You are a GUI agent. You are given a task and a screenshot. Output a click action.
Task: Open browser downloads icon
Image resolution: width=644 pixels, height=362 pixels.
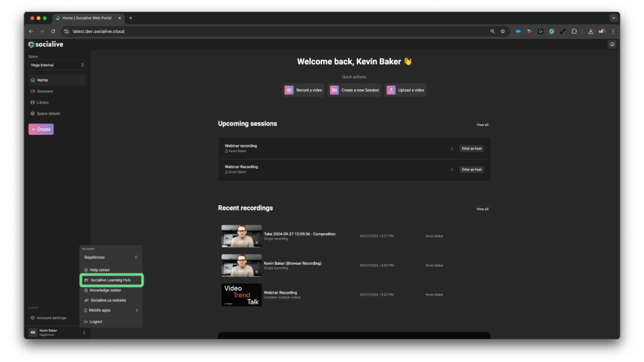(590, 32)
